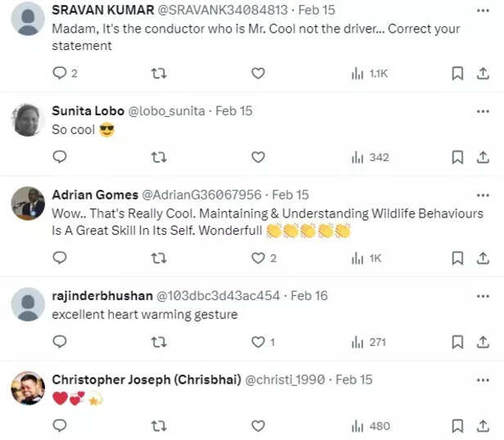Reply to SRAVAN KUMAR's tweet
504x440 pixels.
pyautogui.click(x=60, y=74)
